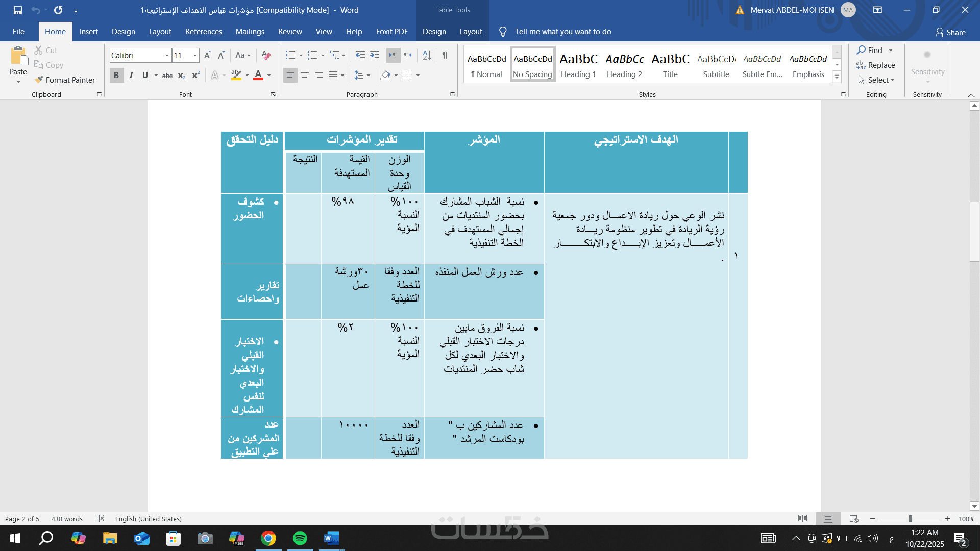Click the Format Painter brush icon

(x=39, y=80)
